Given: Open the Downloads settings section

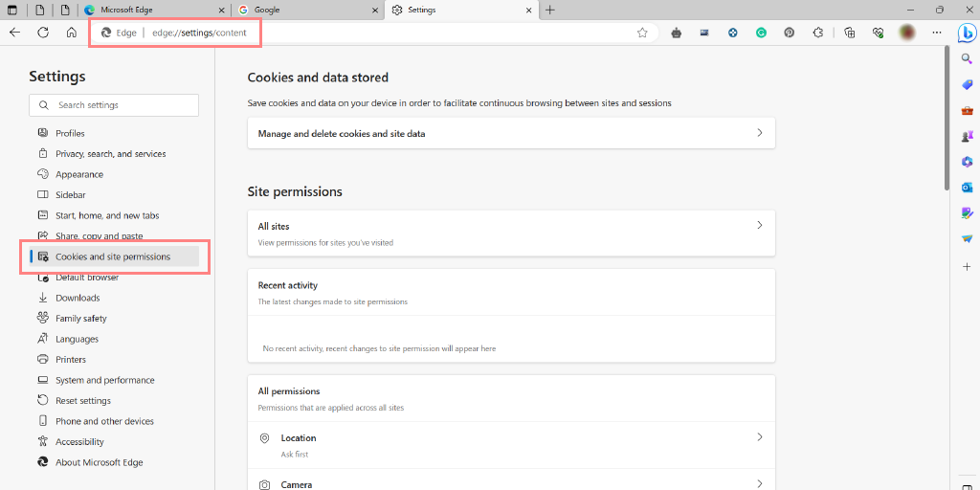Looking at the screenshot, I should 78,298.
